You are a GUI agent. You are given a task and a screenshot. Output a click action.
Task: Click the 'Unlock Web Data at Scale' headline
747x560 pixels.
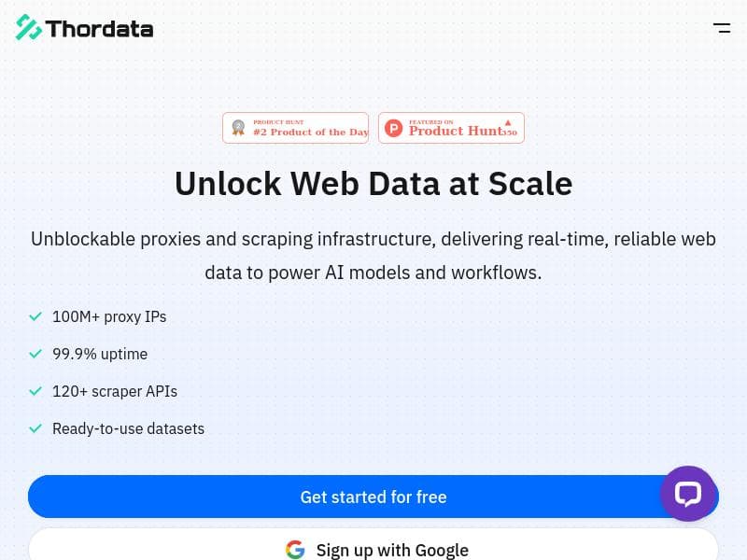coord(373,183)
